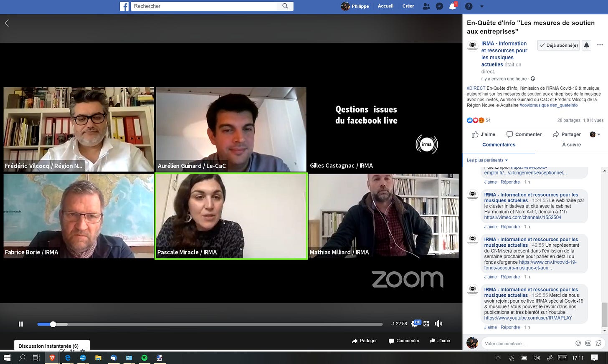Click J'aime under the CNM comment

tap(490, 277)
